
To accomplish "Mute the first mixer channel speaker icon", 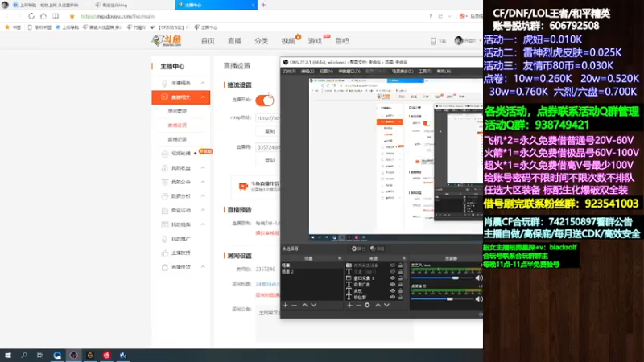I will pos(479,278).
